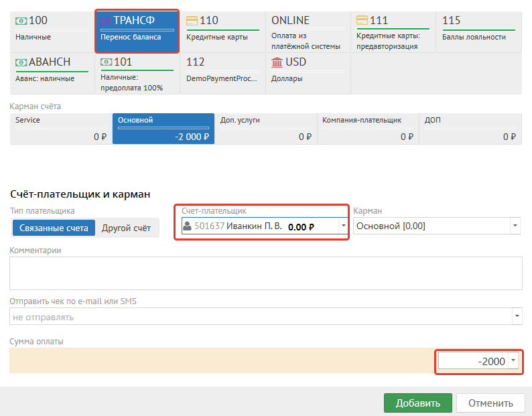Click the cash banknote icon on tile 100

tap(21, 21)
